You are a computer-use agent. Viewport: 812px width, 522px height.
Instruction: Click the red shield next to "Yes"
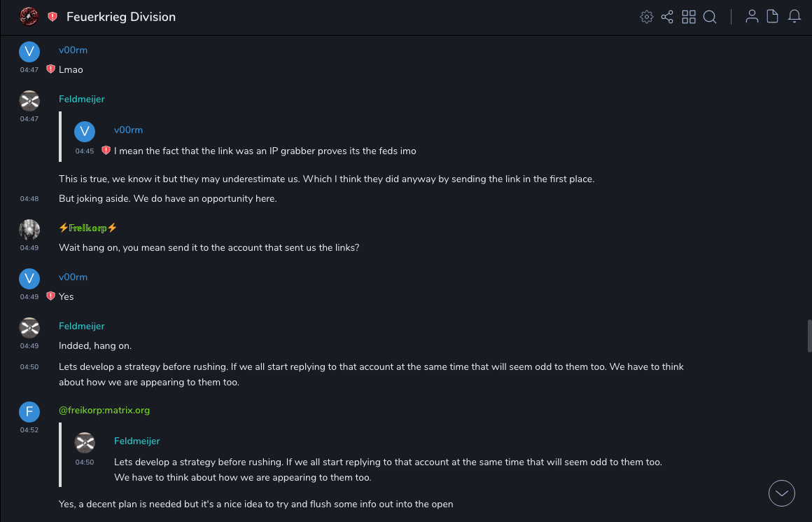tap(50, 296)
